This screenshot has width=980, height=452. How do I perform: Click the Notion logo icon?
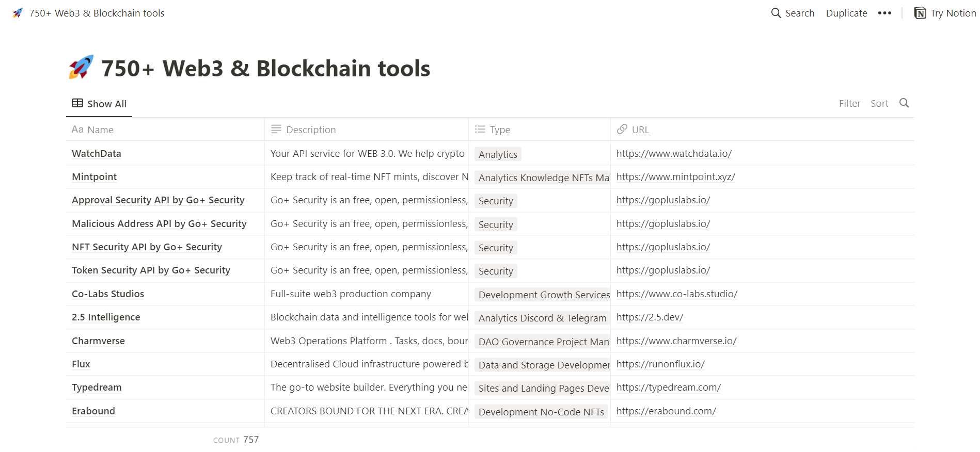920,13
